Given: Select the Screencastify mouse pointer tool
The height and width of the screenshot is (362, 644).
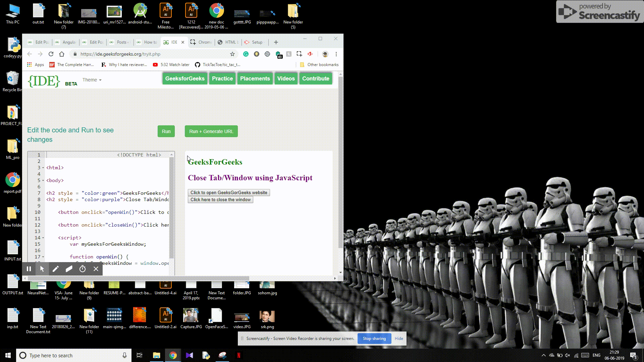Looking at the screenshot, I should 42,269.
